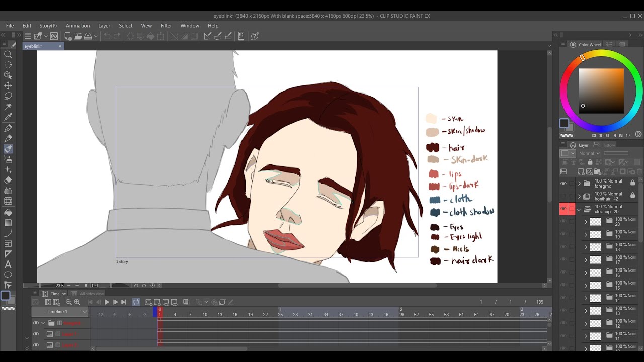
Task: Select the Move layer tool
Action: [x=8, y=86]
